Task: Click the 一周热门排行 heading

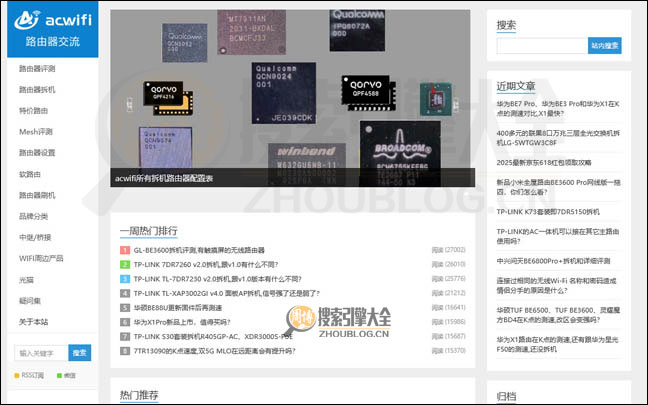Action: (x=149, y=231)
